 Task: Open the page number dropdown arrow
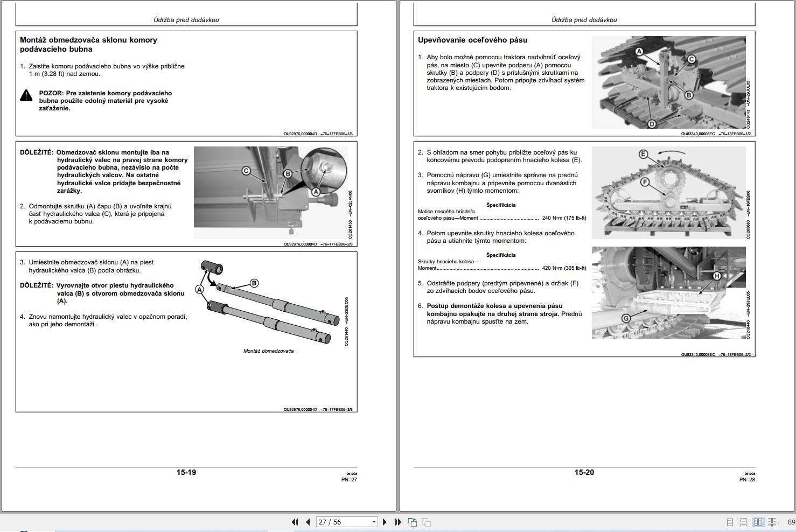pyautogui.click(x=374, y=522)
